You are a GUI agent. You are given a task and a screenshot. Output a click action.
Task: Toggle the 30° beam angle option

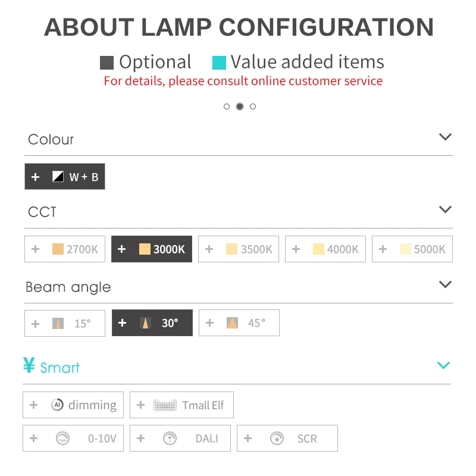pos(152,322)
